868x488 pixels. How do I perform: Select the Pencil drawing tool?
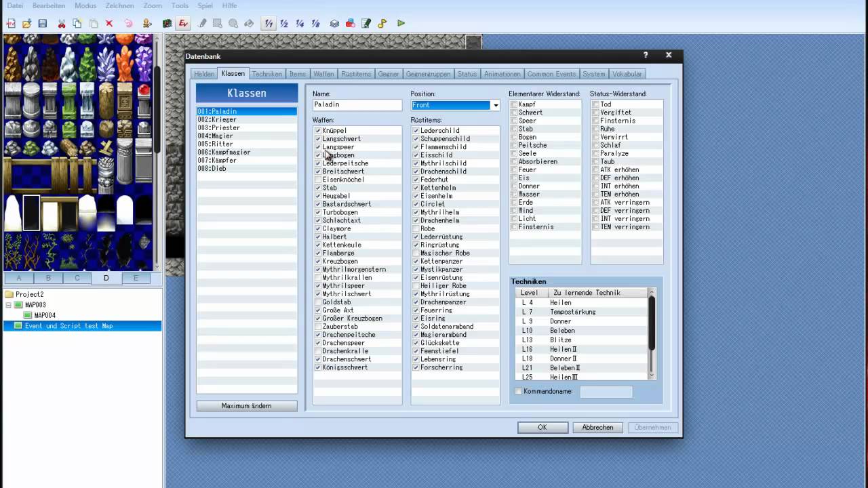202,23
